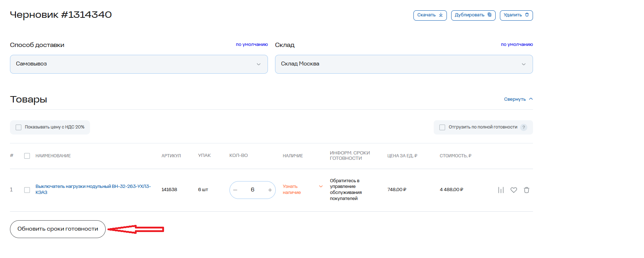This screenshot has height=258, width=644.
Task: Delete the draft with Удалить button
Action: (516, 15)
